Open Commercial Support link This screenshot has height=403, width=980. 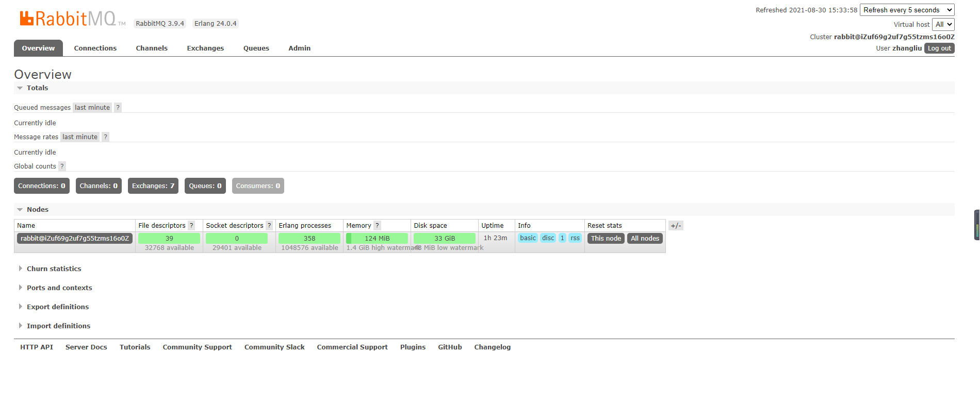point(352,347)
